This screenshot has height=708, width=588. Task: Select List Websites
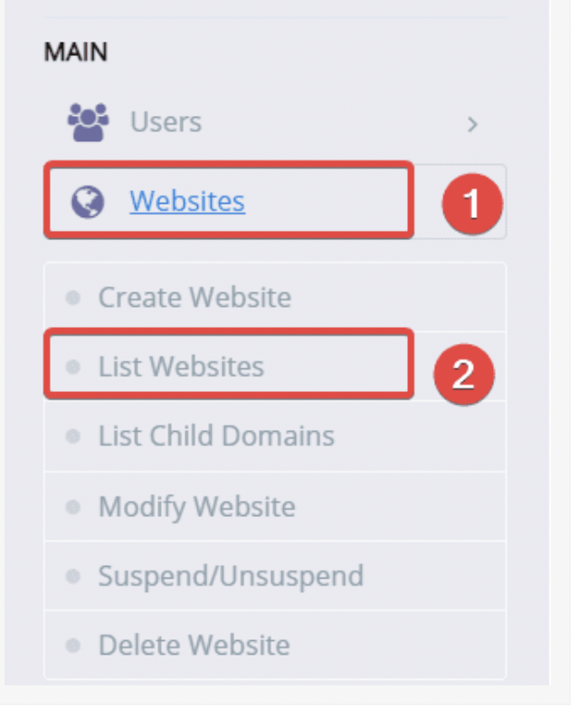pyautogui.click(x=181, y=366)
